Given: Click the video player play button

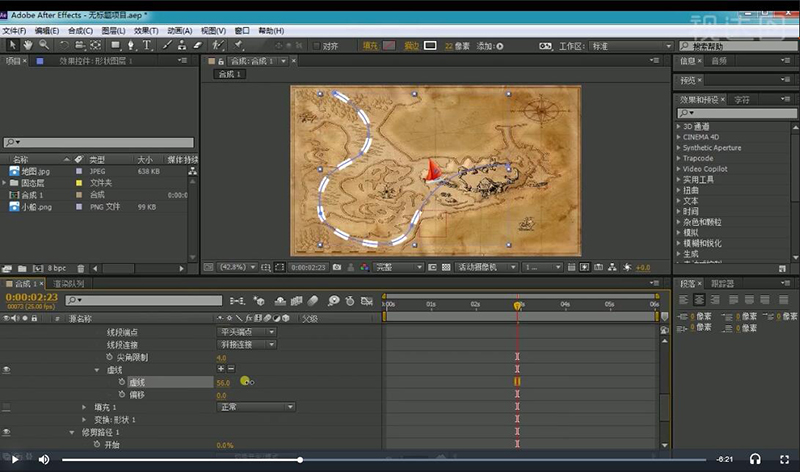Looking at the screenshot, I should click(15, 459).
